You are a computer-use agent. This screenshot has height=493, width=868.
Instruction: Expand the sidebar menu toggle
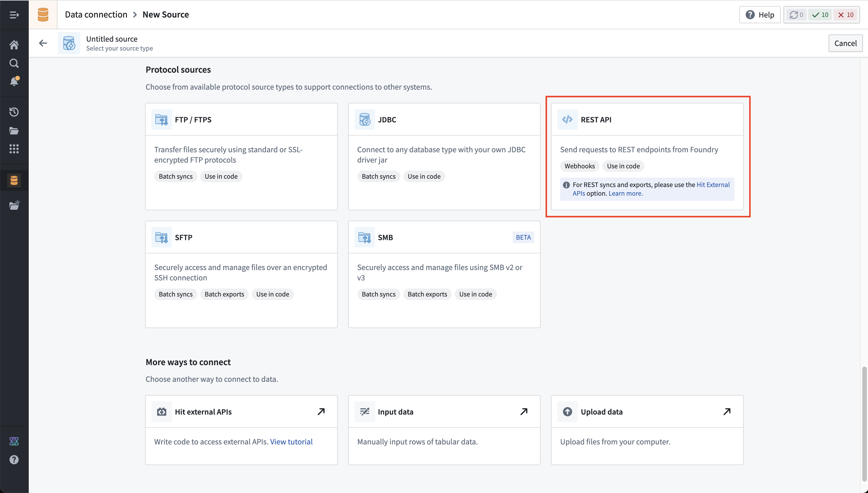pyautogui.click(x=14, y=15)
